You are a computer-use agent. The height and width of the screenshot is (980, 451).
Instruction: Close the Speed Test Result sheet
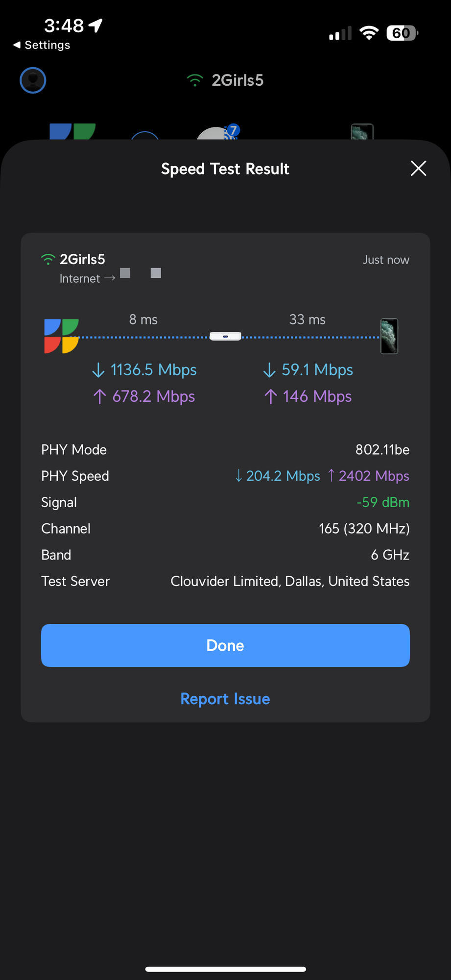(x=418, y=169)
